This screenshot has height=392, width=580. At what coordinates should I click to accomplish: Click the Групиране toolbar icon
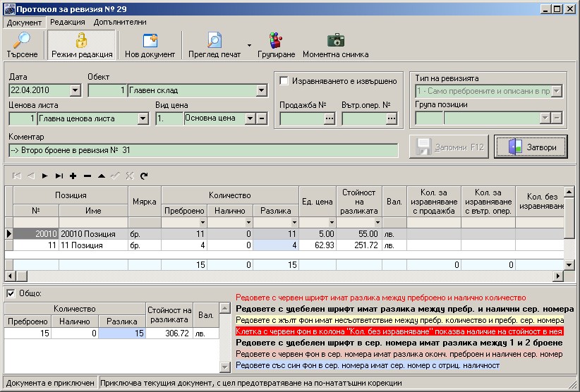pyautogui.click(x=276, y=40)
